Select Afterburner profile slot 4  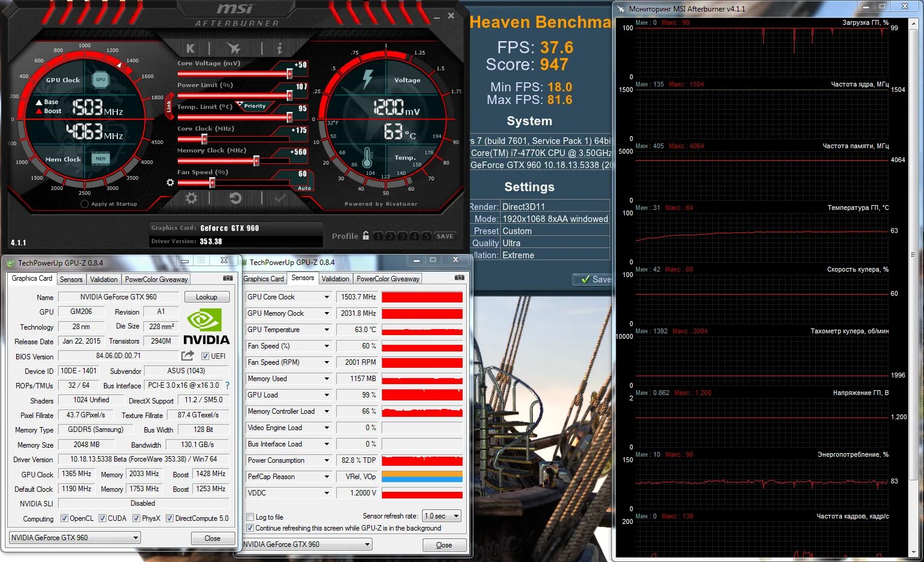[414, 237]
